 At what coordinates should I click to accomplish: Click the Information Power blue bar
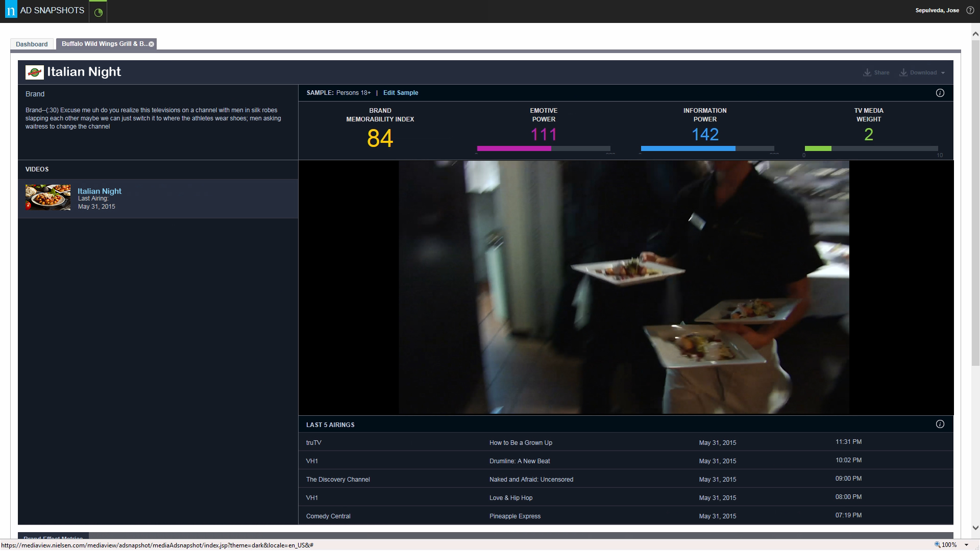pyautogui.click(x=688, y=148)
